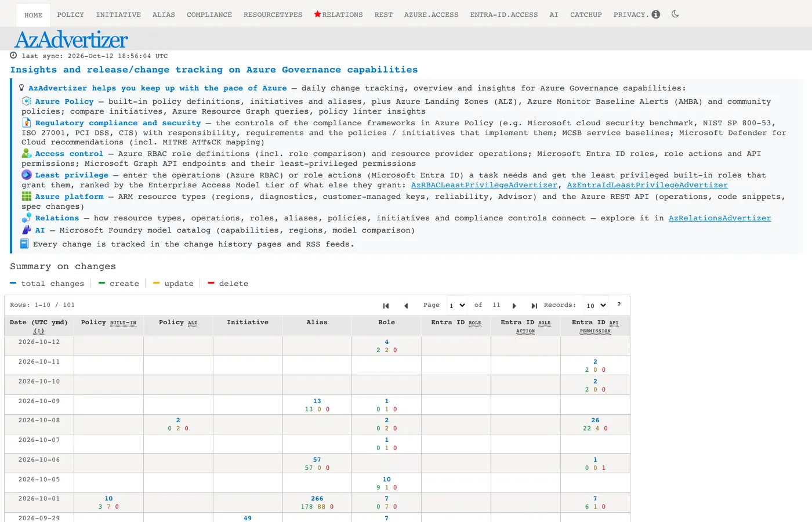Click the Access control person icon
Screen dimensions: 812x522
(x=27, y=153)
